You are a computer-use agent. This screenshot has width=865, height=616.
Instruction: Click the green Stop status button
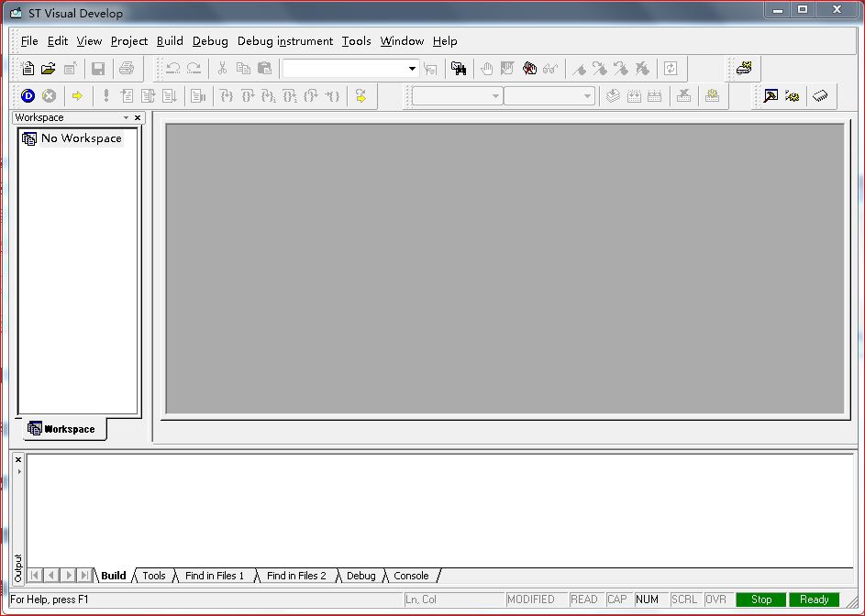pyautogui.click(x=761, y=599)
